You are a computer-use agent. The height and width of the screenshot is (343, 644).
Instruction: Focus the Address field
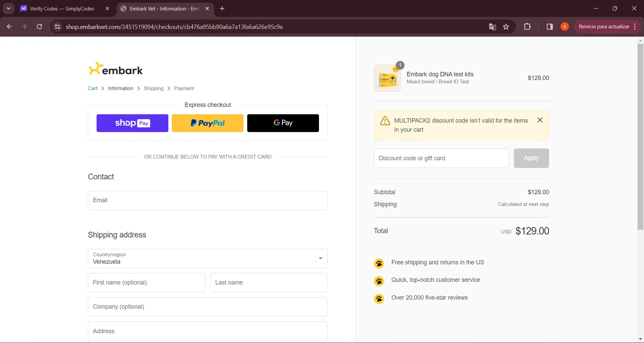click(208, 331)
